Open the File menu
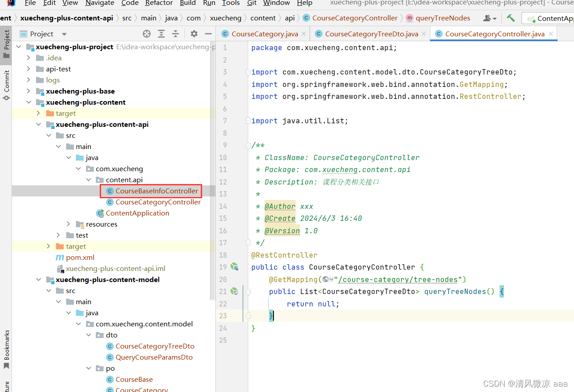The image size is (574, 392). point(30,3)
